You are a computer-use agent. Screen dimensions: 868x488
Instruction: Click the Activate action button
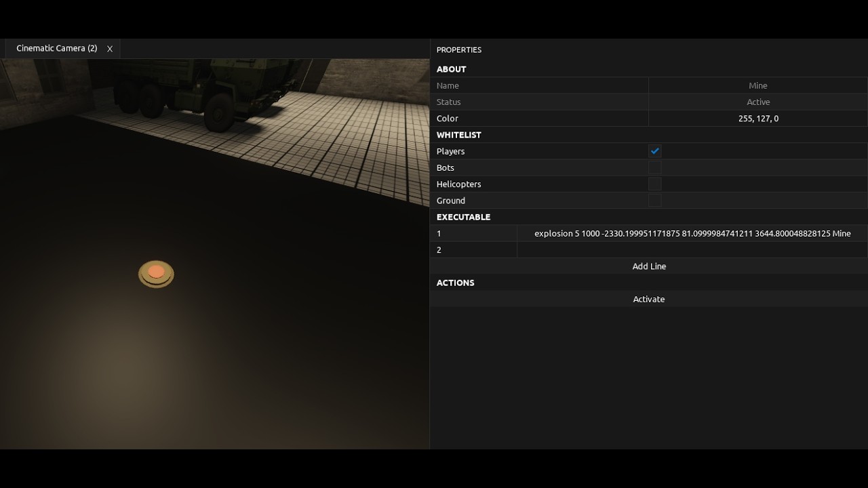point(649,299)
